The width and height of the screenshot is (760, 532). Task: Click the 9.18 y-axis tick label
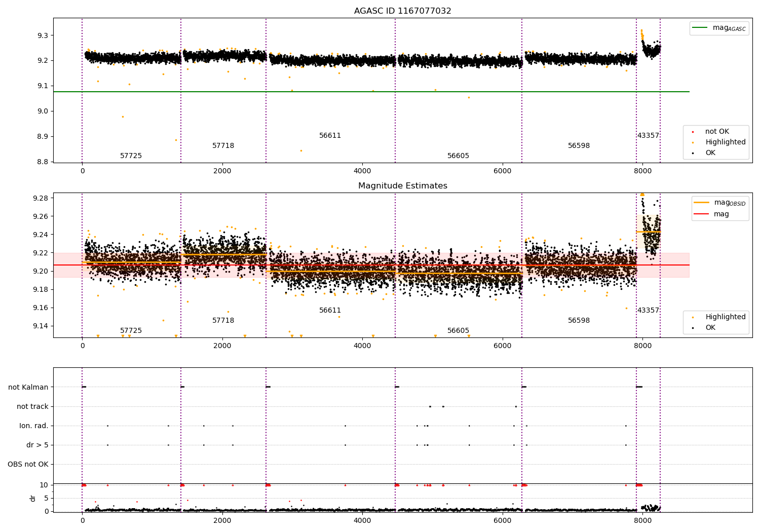[41, 289]
